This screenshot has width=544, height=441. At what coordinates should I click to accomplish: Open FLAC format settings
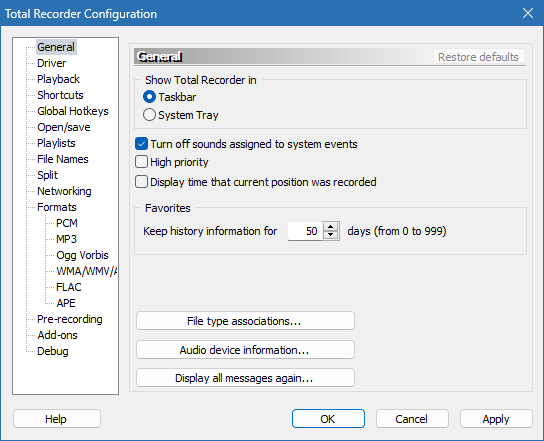[x=69, y=287]
